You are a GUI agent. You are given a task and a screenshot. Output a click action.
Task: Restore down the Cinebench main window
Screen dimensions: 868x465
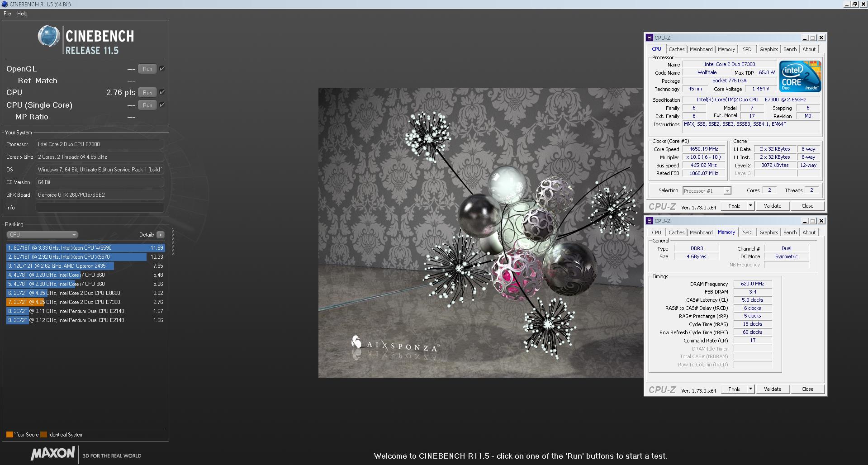855,4
